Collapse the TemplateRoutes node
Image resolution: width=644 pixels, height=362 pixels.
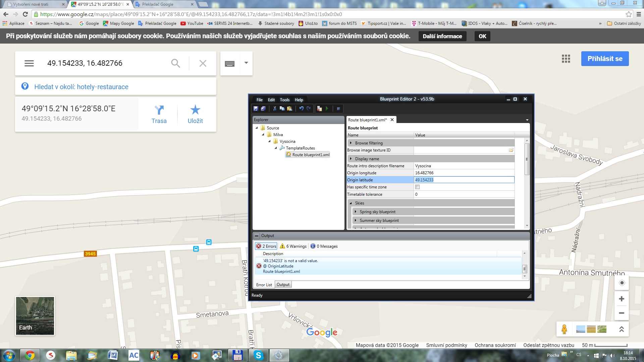click(276, 148)
